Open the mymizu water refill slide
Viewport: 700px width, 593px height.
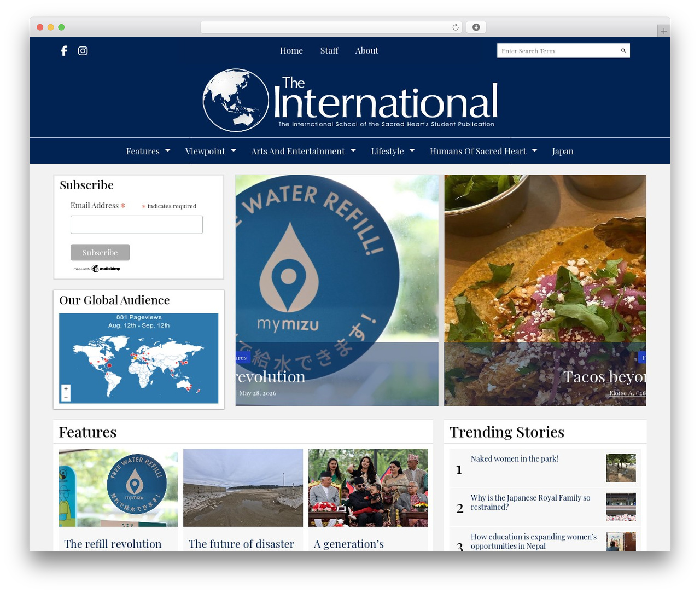pyautogui.click(x=337, y=290)
